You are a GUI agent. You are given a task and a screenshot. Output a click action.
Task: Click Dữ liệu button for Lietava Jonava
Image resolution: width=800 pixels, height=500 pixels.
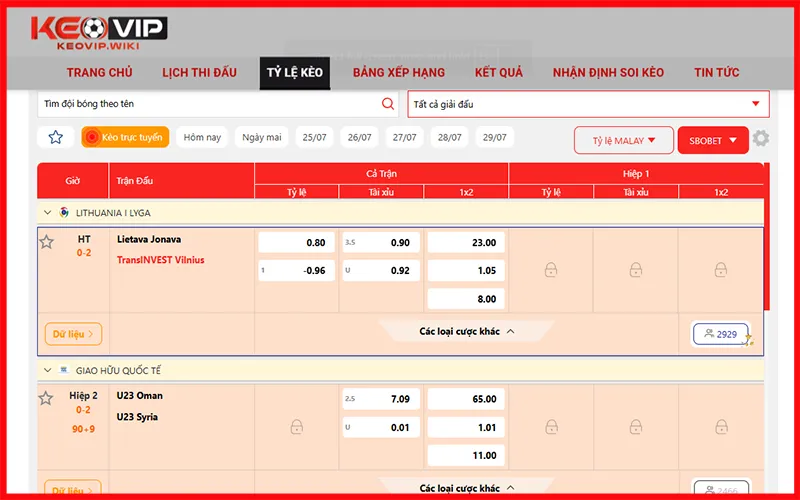pos(73,334)
